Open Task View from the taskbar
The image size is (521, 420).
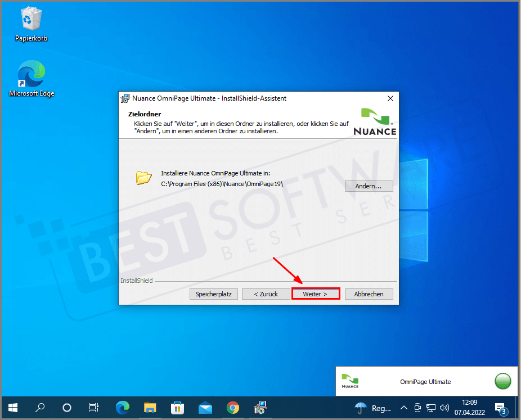click(x=93, y=407)
